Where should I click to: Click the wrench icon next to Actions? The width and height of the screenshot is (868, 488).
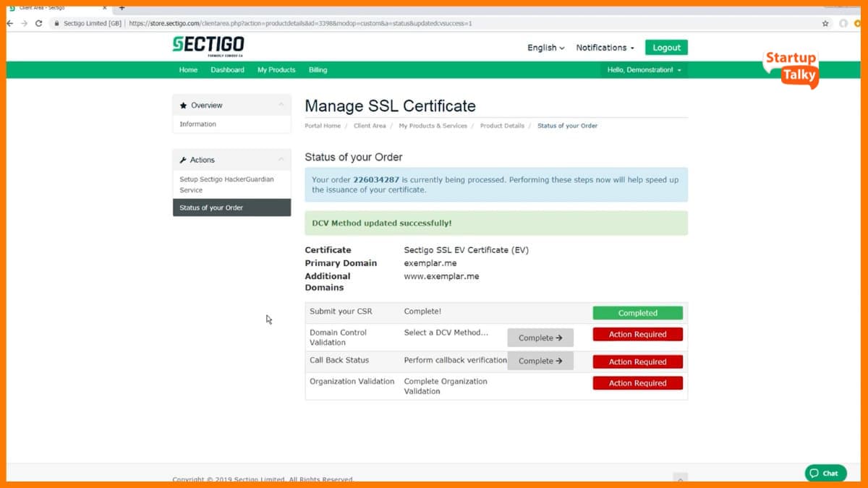[x=183, y=160]
